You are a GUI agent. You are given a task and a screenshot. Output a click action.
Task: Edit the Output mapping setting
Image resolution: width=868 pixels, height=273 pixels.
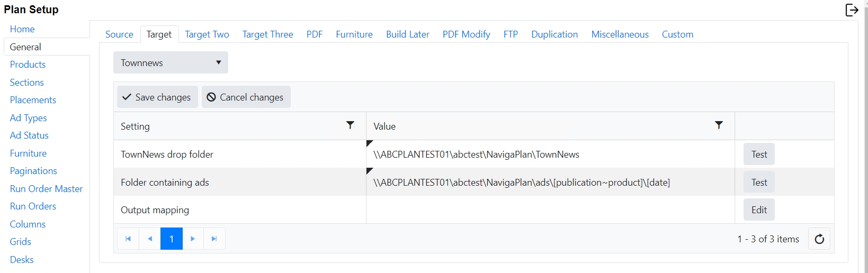click(759, 210)
